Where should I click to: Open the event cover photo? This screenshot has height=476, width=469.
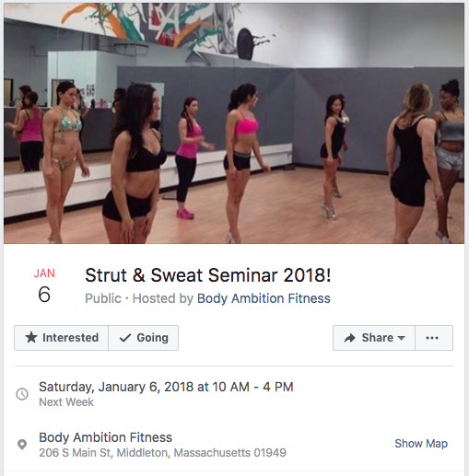(x=234, y=123)
